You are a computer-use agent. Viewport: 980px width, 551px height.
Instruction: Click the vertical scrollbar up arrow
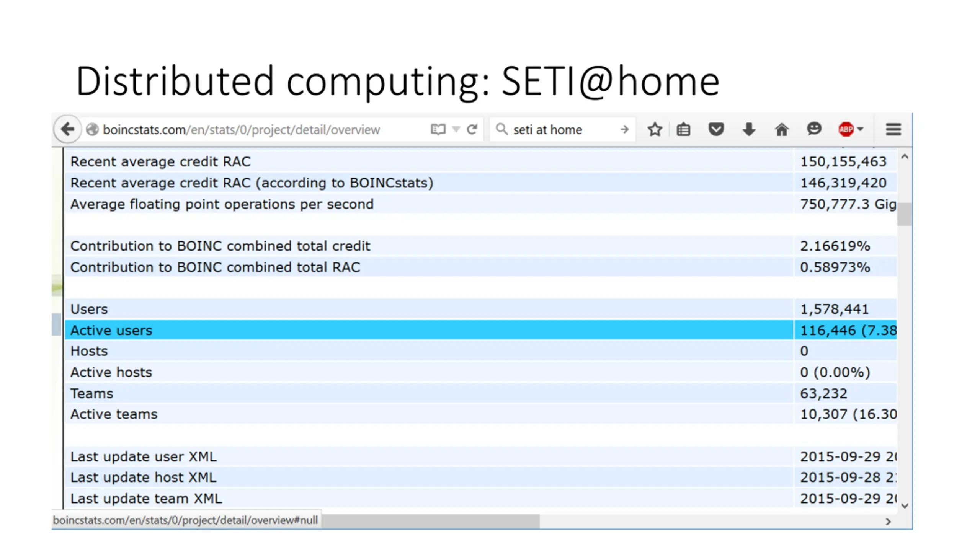(x=905, y=156)
